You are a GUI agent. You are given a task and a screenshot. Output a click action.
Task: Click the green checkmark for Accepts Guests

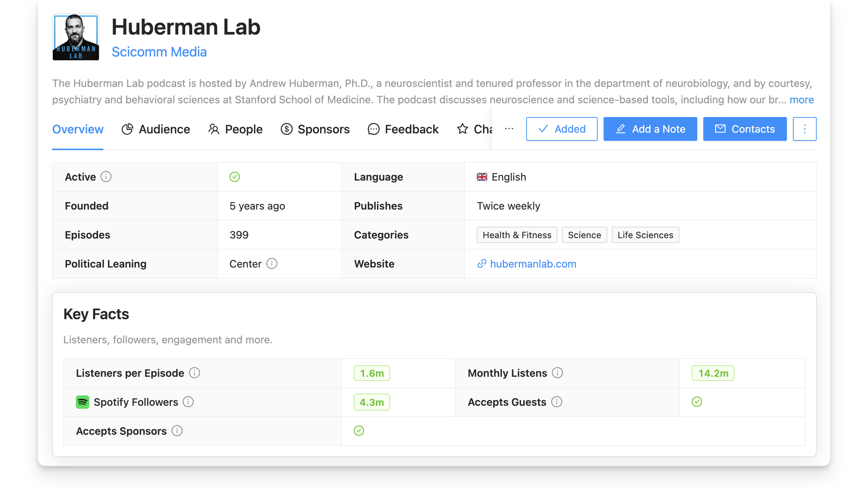697,402
